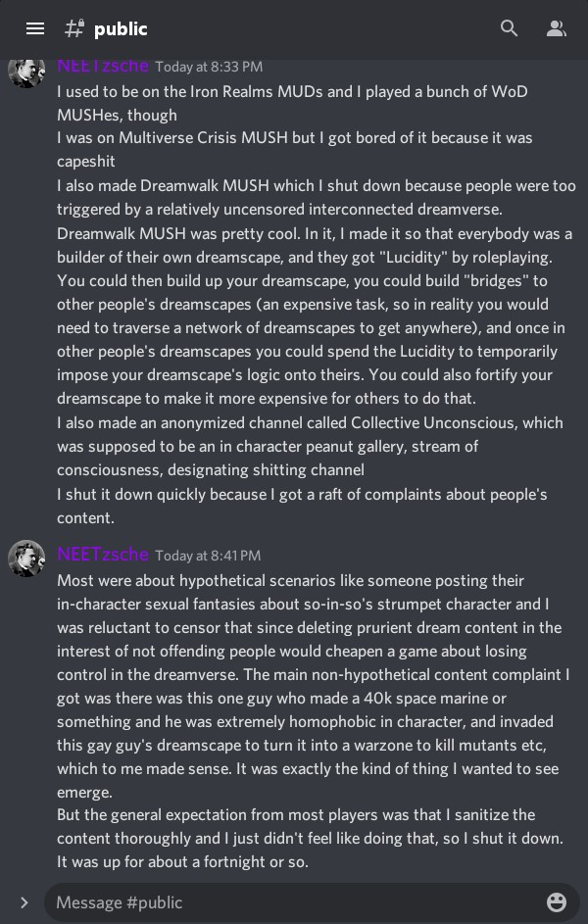This screenshot has width=588, height=924.
Task: Click the NEETzsche username at 8:33 PM
Action: 102,66
